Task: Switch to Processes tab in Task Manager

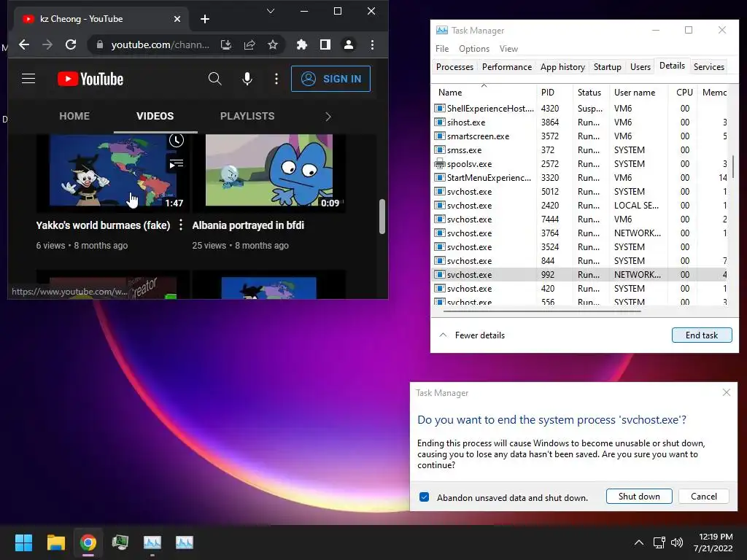Action: pos(454,67)
